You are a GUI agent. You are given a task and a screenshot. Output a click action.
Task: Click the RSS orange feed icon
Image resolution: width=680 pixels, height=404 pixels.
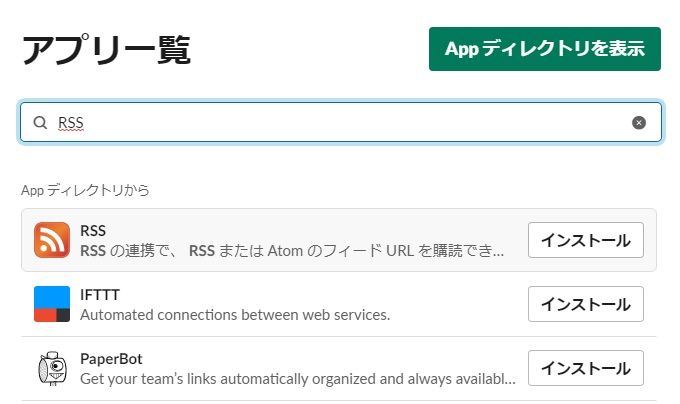tap(52, 240)
